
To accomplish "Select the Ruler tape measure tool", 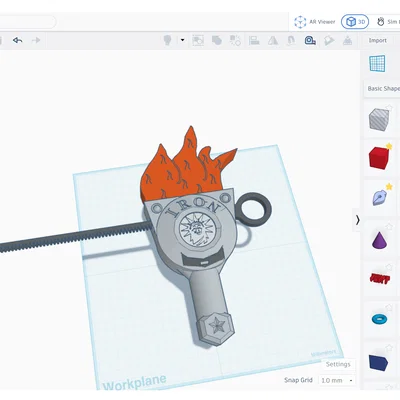I will [x=310, y=40].
